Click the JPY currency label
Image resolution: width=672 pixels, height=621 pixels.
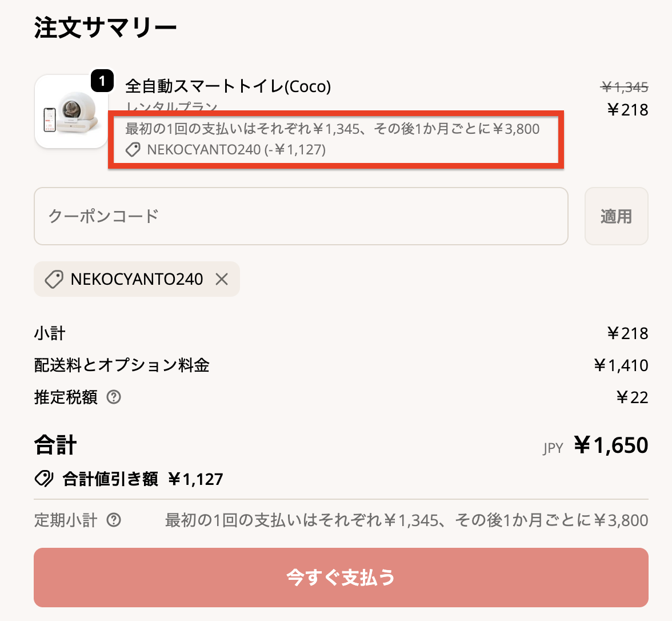click(553, 448)
